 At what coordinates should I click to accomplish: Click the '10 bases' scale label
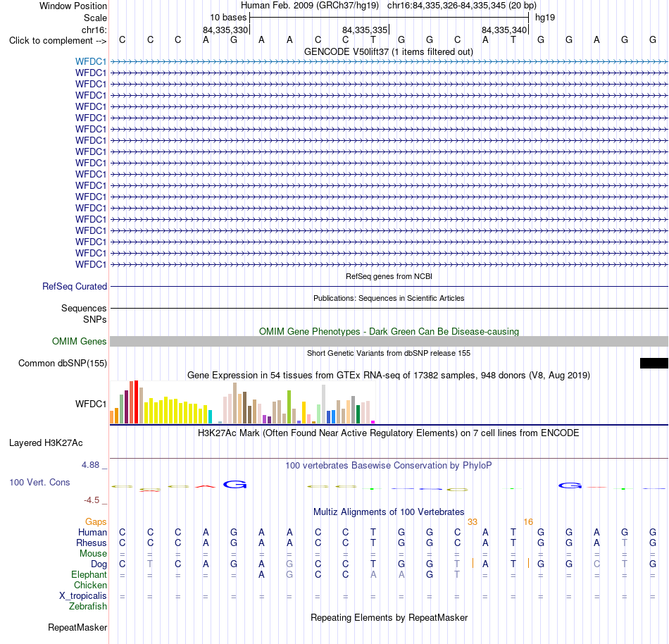point(228,18)
